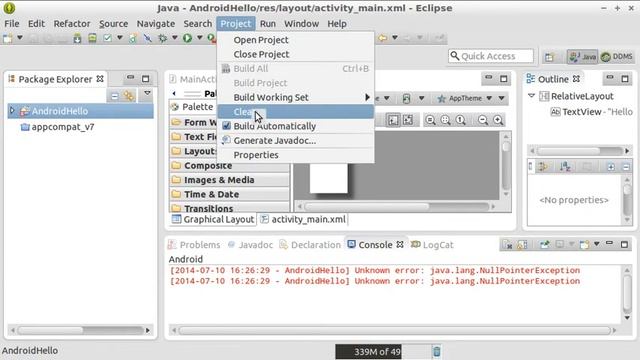Select Clean in the Project menu
The height and width of the screenshot is (360, 640).
296,111
